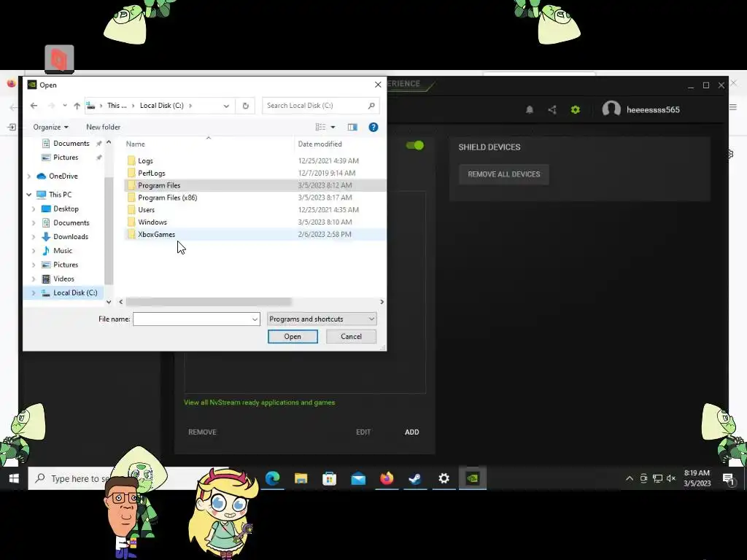
Task: Expand the OneDrive tree node
Action: pyautogui.click(x=29, y=176)
